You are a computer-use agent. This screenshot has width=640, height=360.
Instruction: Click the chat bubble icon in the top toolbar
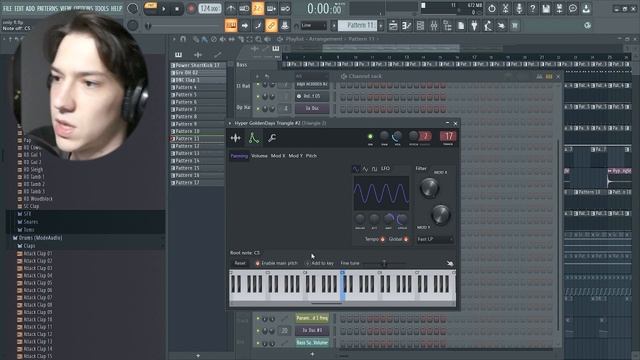573,9
